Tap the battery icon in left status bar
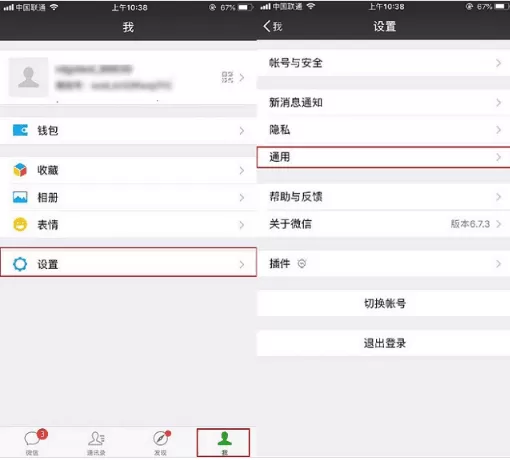510x460 pixels. click(x=245, y=7)
